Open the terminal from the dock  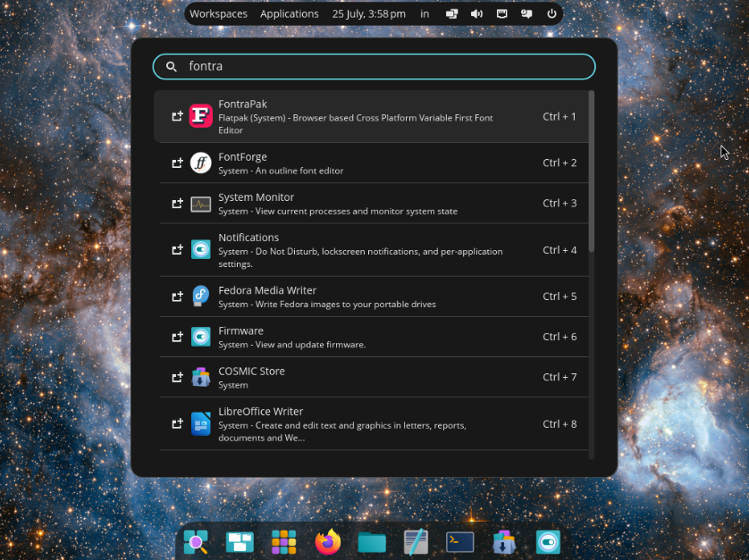(459, 542)
